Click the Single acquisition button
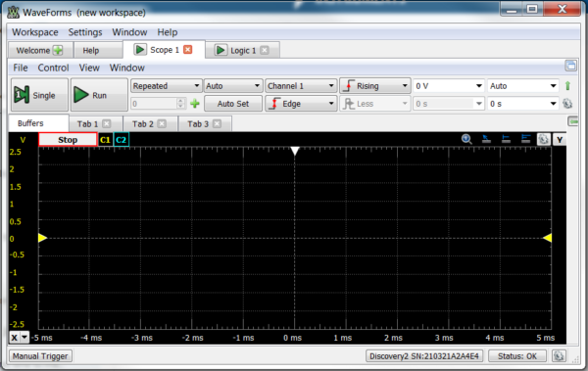This screenshot has height=371, width=588. [39, 95]
